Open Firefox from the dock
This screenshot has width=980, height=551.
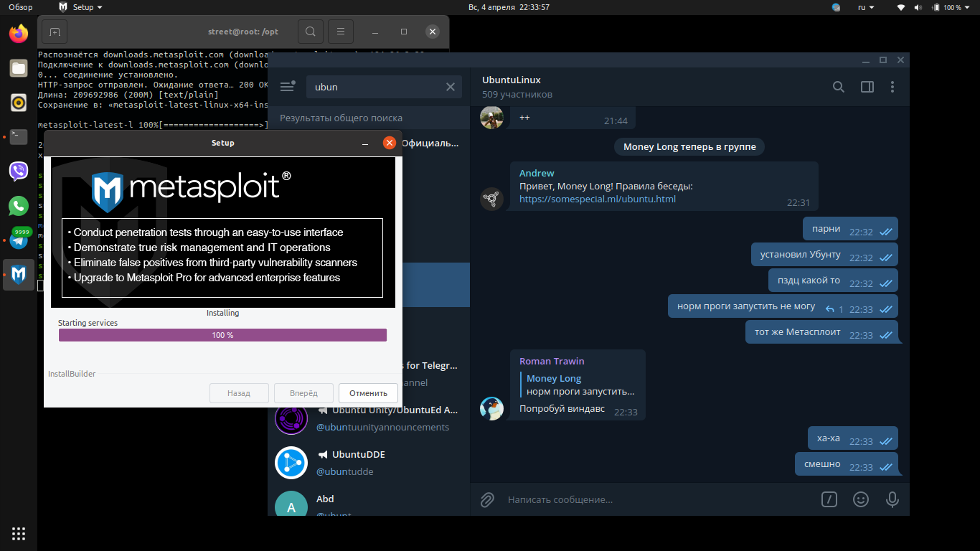click(19, 33)
